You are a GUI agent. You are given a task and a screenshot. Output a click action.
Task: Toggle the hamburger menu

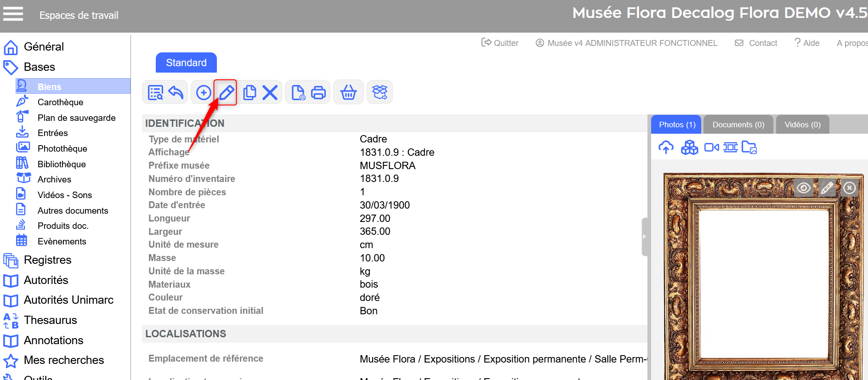[x=13, y=14]
